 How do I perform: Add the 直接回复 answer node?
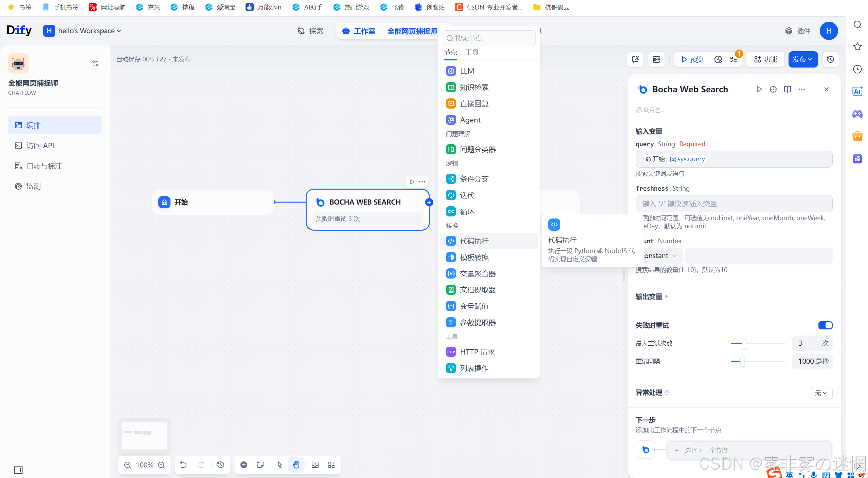click(488, 103)
